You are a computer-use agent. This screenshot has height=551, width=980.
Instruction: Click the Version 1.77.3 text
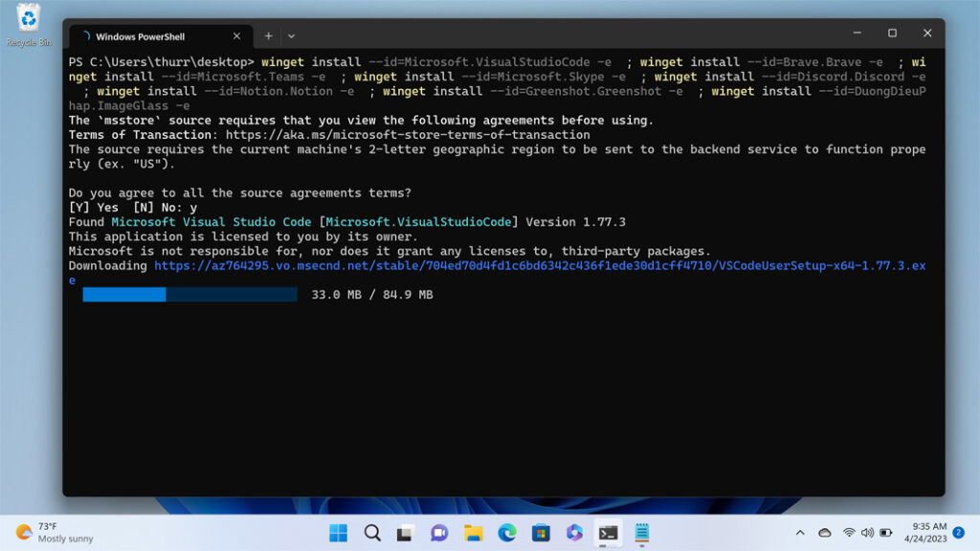click(x=575, y=222)
